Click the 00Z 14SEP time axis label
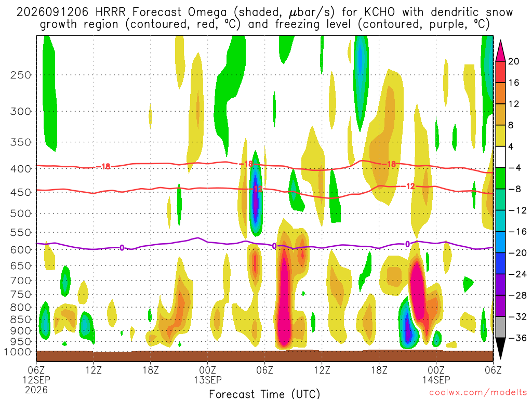The image size is (532, 399). click(436, 375)
